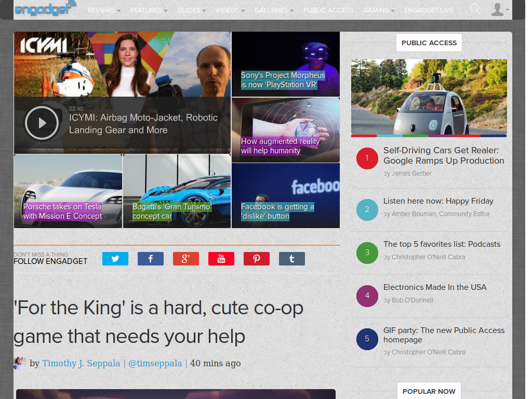Click the red number 1 circle
Viewport: 532px width, 399px height.
(x=367, y=158)
